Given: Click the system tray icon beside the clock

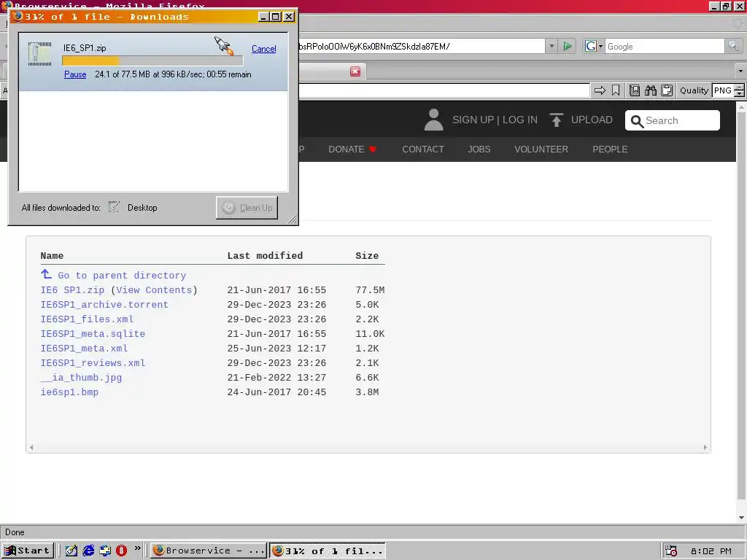Looking at the screenshot, I should [x=671, y=551].
